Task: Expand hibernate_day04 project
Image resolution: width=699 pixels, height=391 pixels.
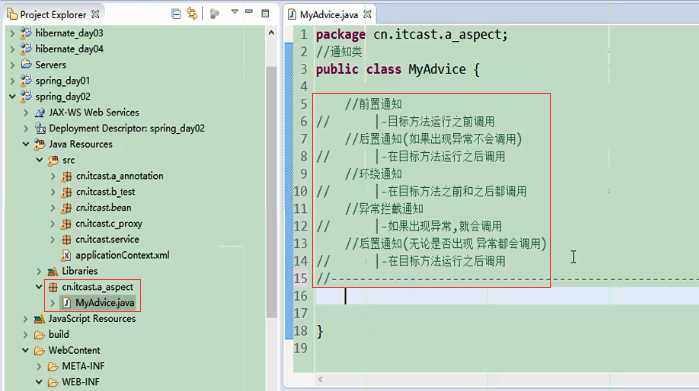Action: (x=12, y=49)
